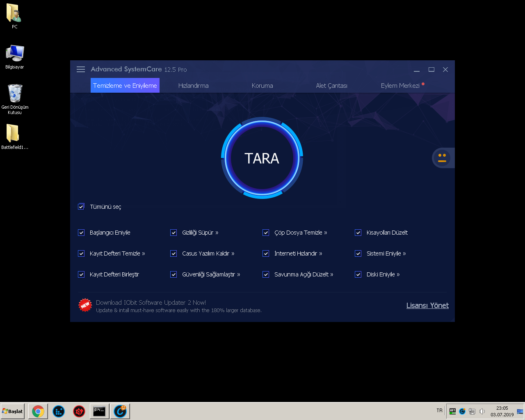Uncheck Kayıt Defteri Temizle checkbox
The width and height of the screenshot is (525, 420).
click(x=81, y=253)
